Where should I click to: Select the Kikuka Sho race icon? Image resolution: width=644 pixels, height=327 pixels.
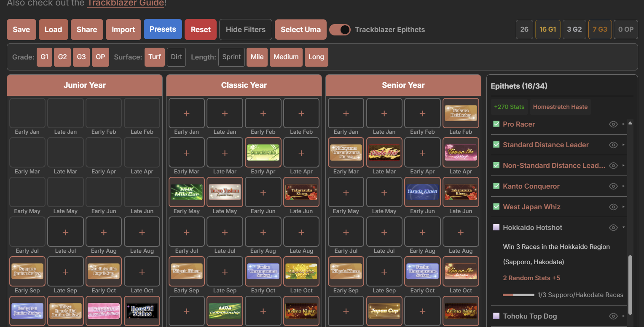point(301,271)
